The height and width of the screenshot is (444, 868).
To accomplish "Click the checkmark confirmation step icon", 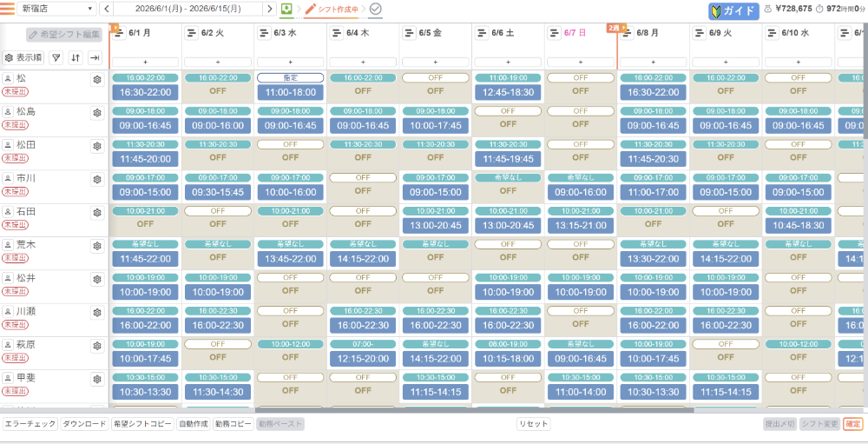I will 376,9.
